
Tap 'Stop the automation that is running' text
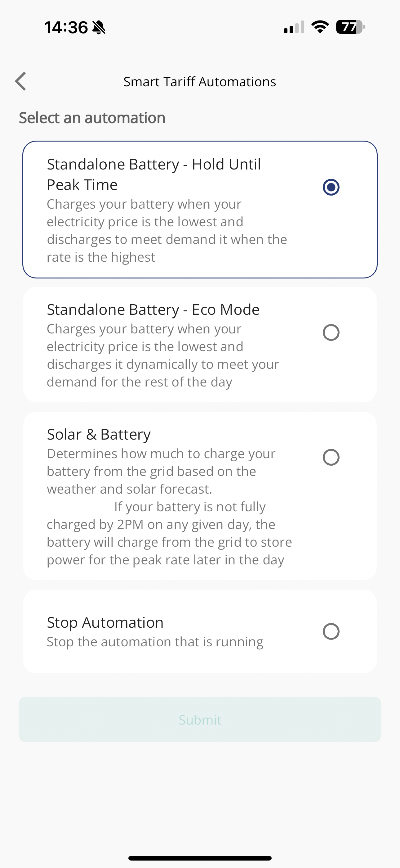[x=155, y=642]
